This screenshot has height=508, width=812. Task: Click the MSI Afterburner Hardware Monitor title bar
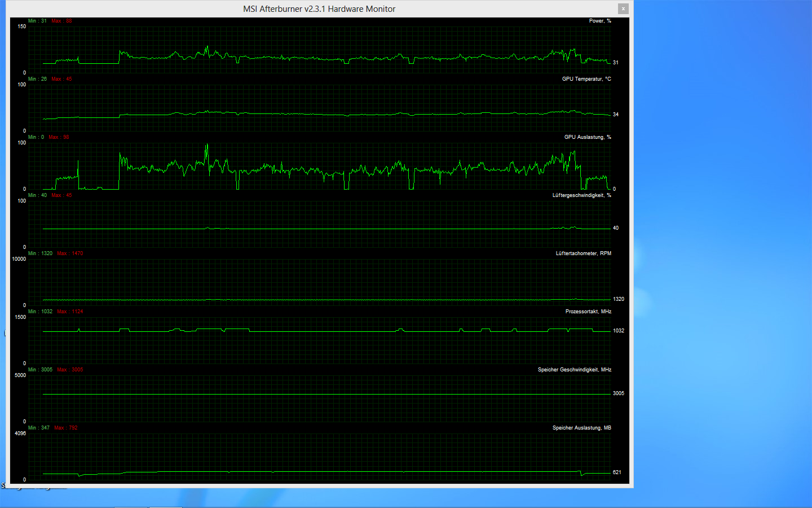[x=319, y=8]
